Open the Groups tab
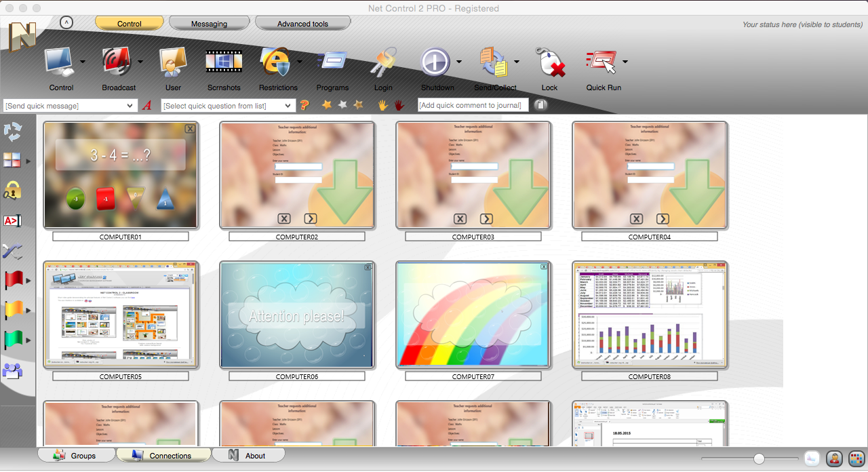 [76, 455]
